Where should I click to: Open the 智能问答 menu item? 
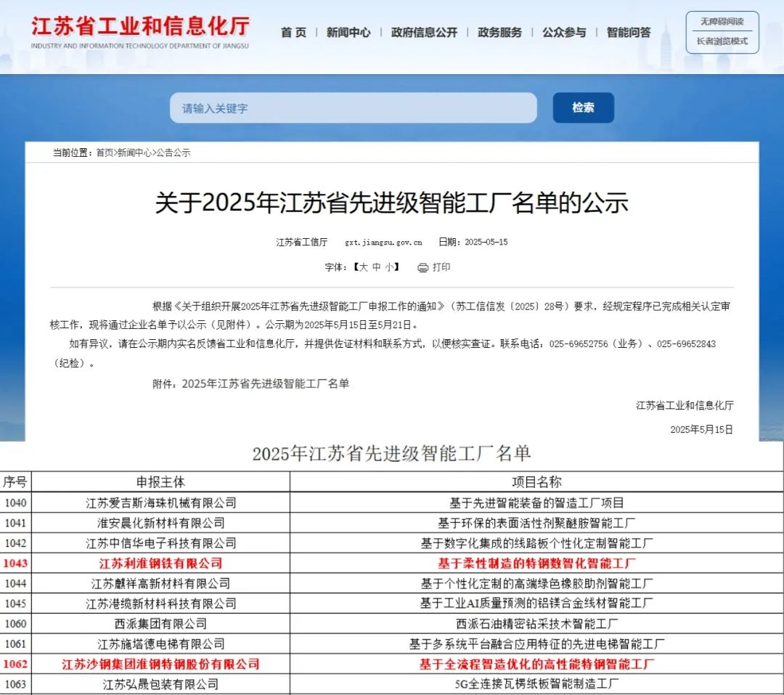click(x=629, y=33)
